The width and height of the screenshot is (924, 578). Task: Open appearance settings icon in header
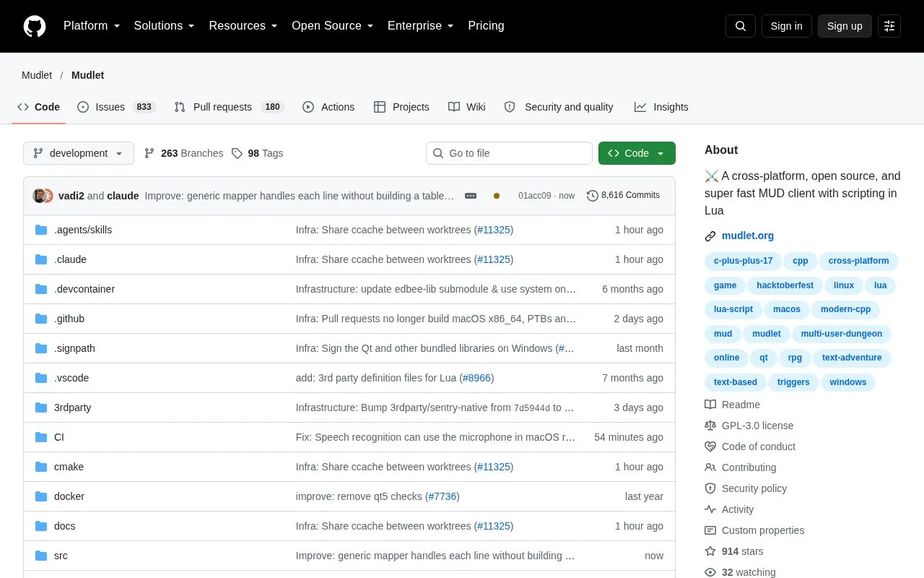point(889,26)
